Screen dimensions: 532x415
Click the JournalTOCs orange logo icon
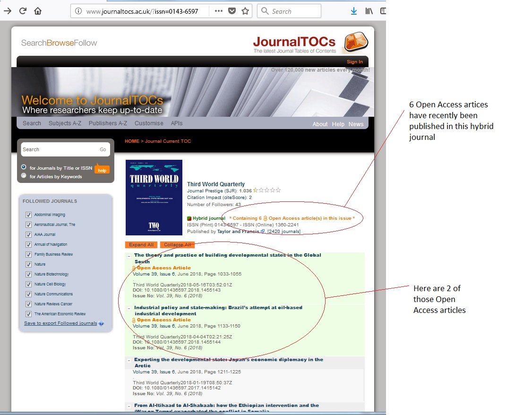[356, 42]
